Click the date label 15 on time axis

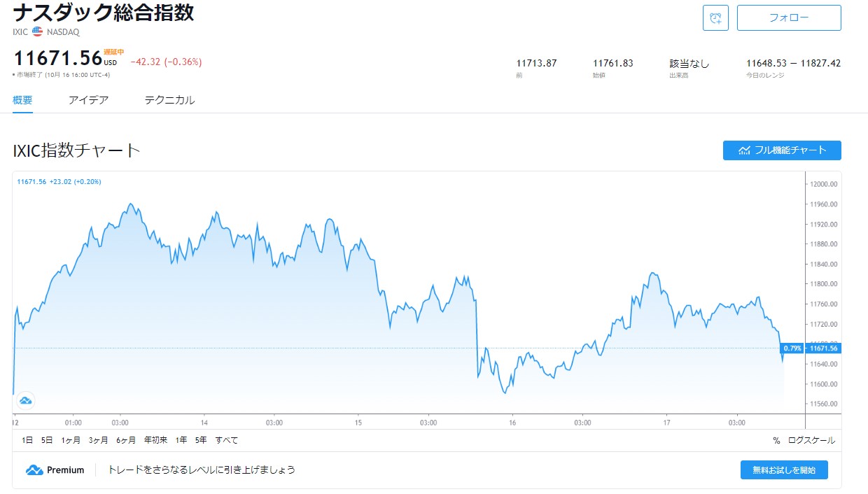click(x=358, y=423)
